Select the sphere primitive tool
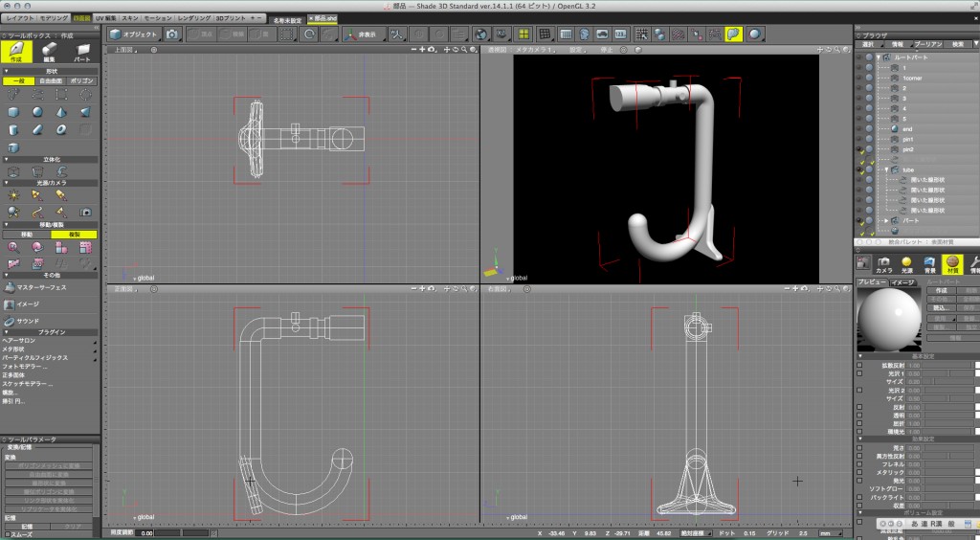 point(37,113)
